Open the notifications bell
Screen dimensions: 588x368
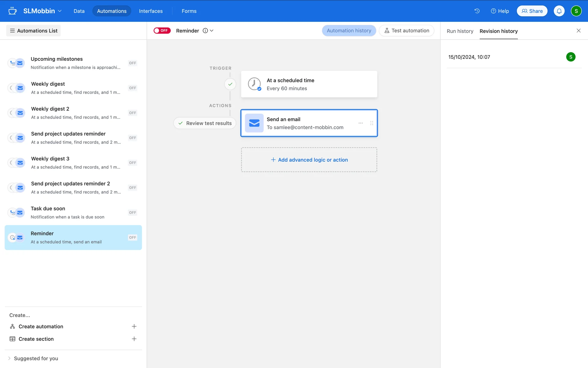559,11
